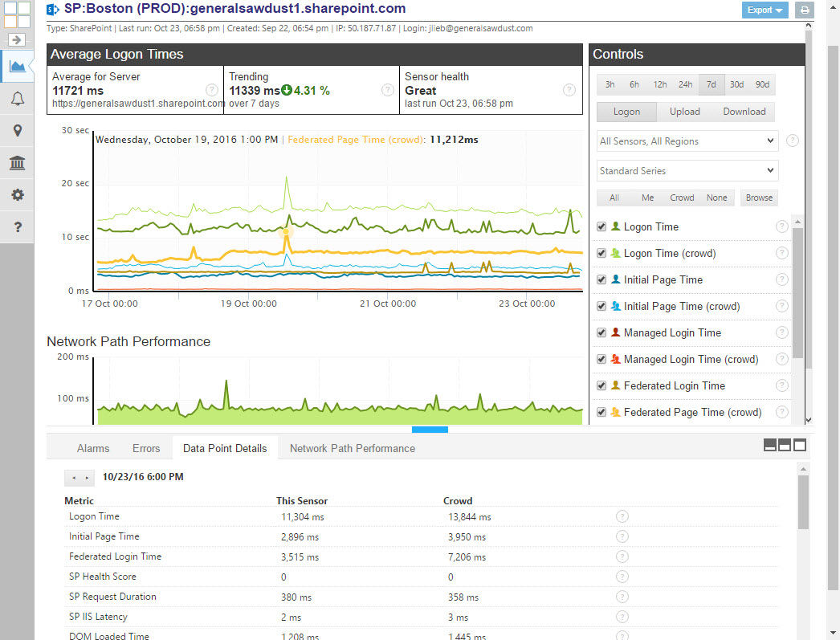This screenshot has width=840, height=640.
Task: Click the highlighted data point on chart
Action: click(286, 232)
